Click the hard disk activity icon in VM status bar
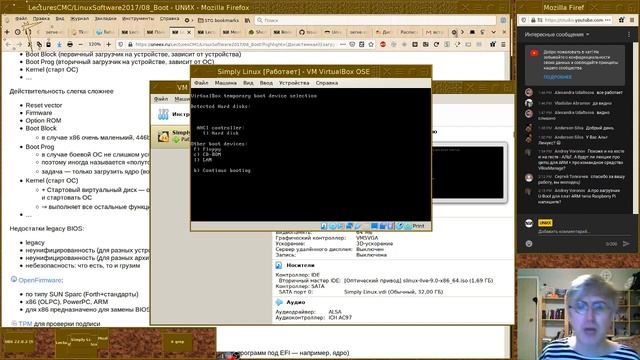Viewport: 640px width, 360px height. coord(323,226)
